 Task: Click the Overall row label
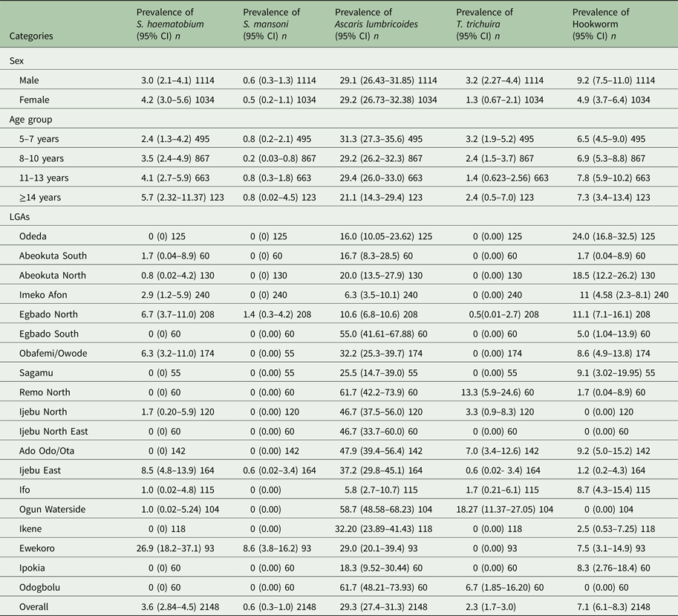coord(35,606)
